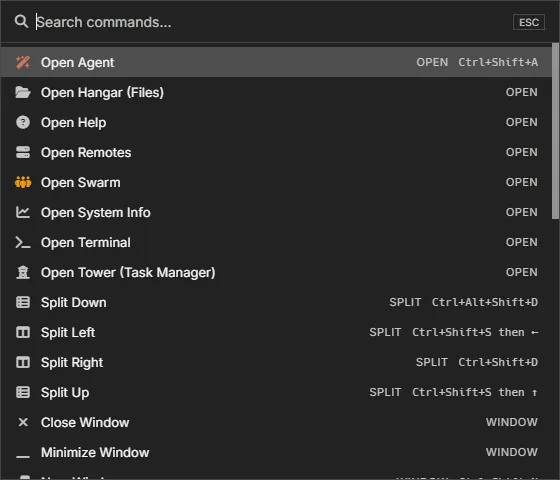Click the Ctrl+Shift+A shortcut label
Image resolution: width=560 pixels, height=480 pixels.
498,62
